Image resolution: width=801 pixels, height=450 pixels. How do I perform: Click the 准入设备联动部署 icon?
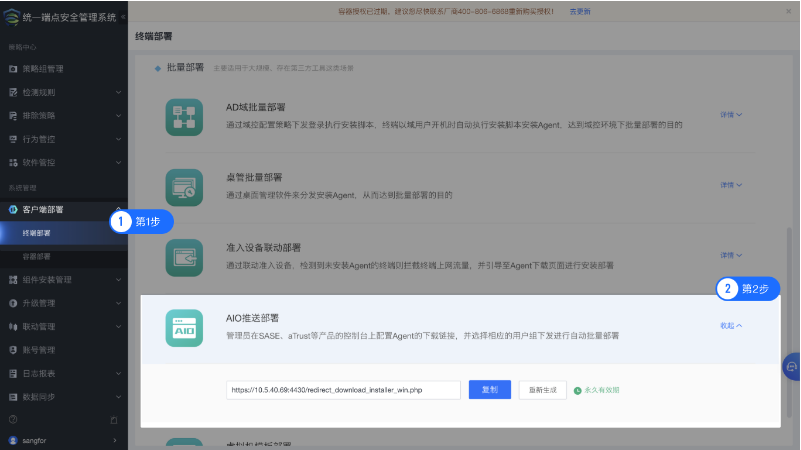tap(183, 258)
